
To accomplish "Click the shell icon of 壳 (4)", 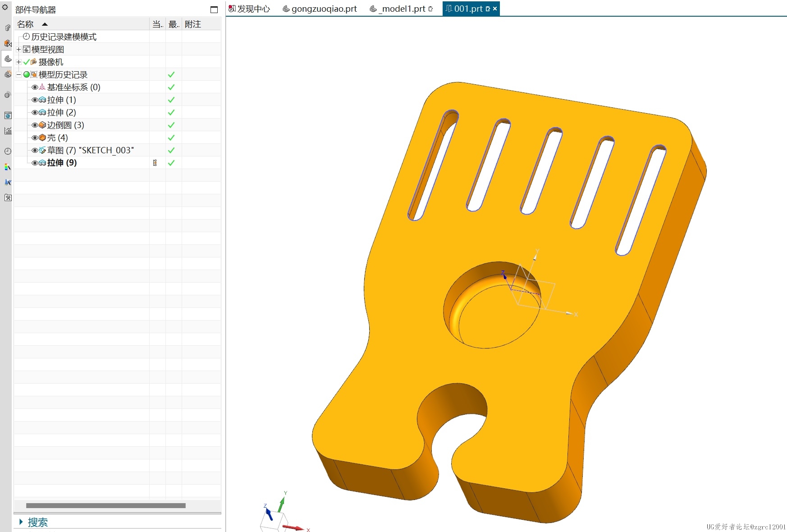I will 42,138.
